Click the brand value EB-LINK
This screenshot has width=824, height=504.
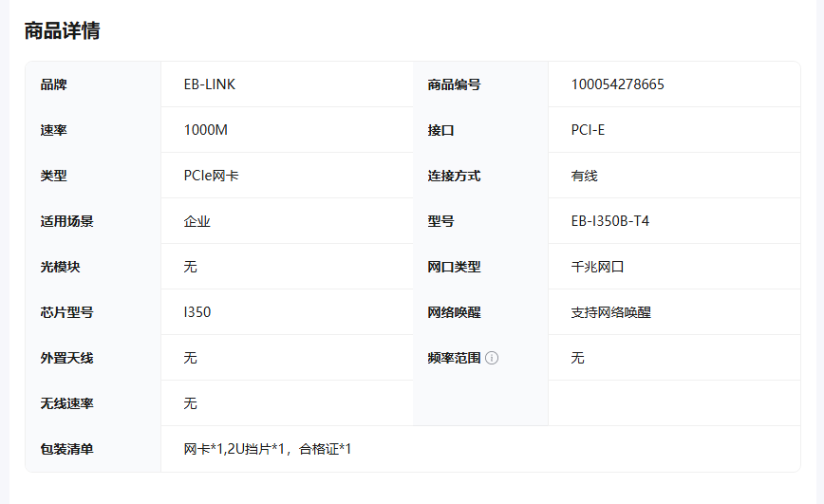tap(210, 84)
